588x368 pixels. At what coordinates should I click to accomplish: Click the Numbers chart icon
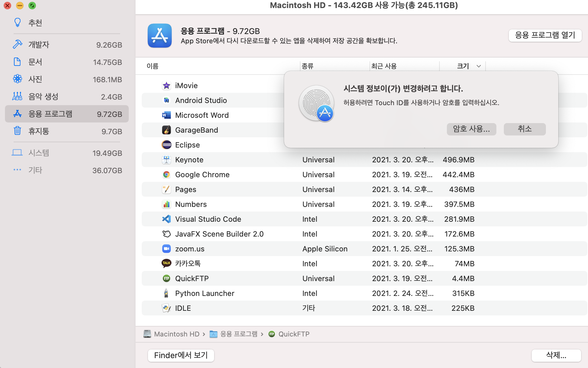166,204
